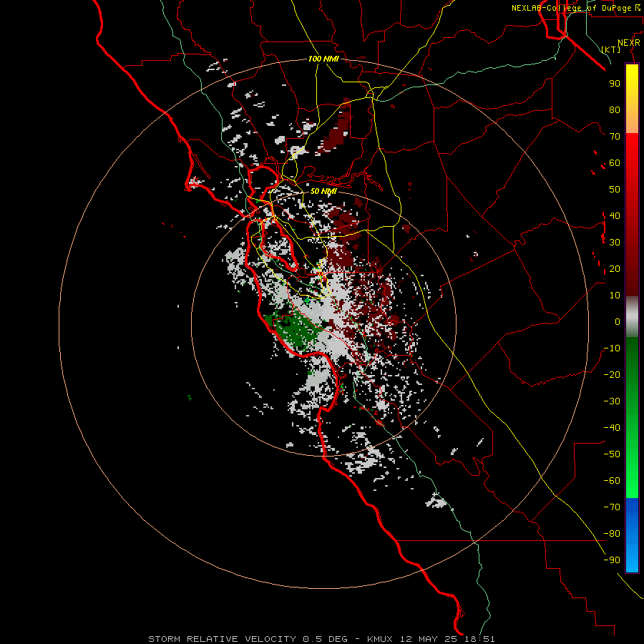Click the '50 NMI' range ring label

[x=323, y=191]
